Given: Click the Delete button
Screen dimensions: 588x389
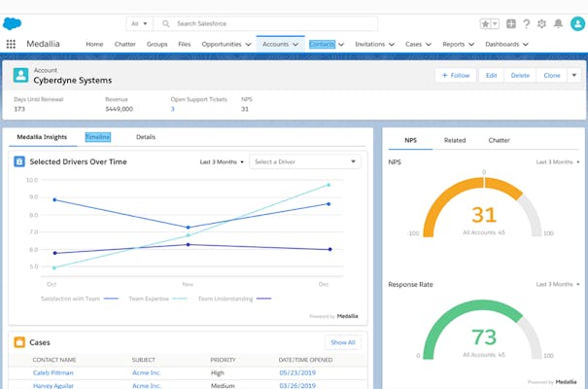Looking at the screenshot, I should [x=520, y=76].
